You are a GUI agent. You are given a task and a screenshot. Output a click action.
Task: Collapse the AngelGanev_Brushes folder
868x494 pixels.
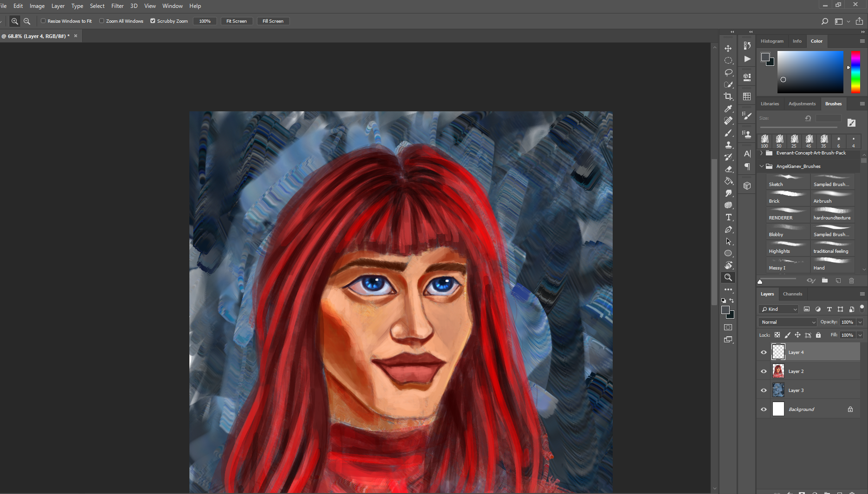(x=761, y=166)
